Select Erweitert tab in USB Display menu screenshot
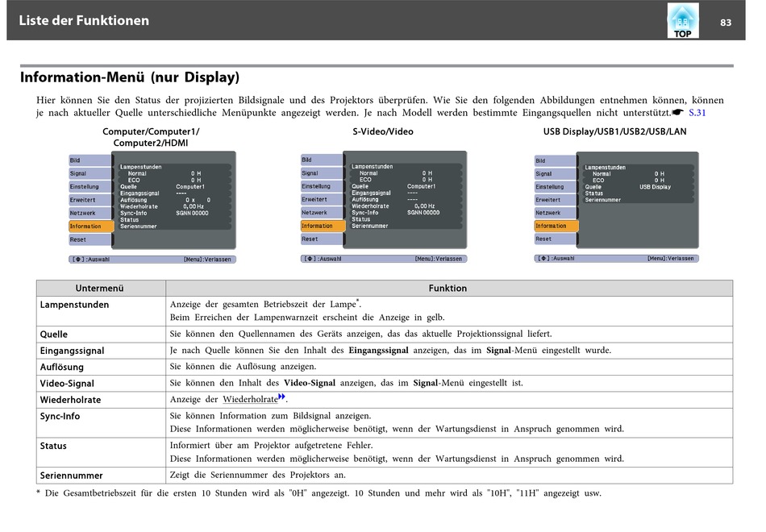The height and width of the screenshot is (532, 766). (x=556, y=200)
